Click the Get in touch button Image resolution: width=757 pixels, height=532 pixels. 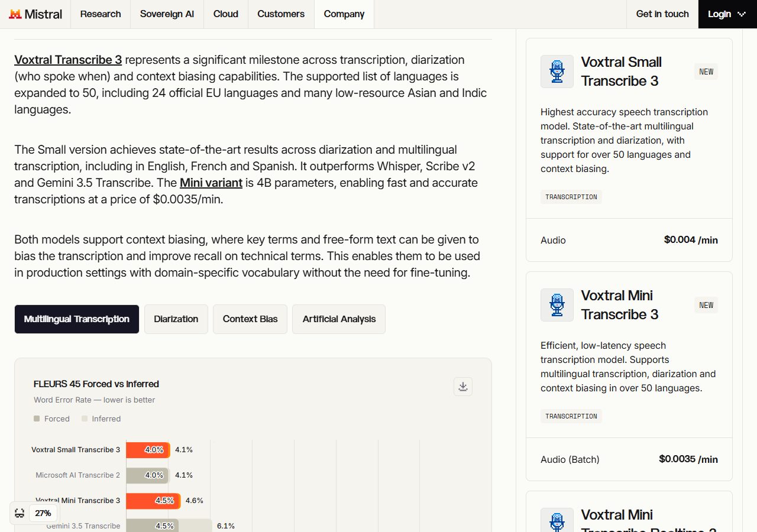662,14
